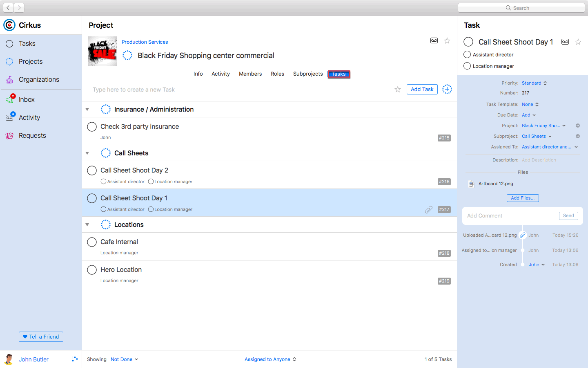
Task: Mark Check 3rd party insurance as done
Action: pyautogui.click(x=91, y=127)
